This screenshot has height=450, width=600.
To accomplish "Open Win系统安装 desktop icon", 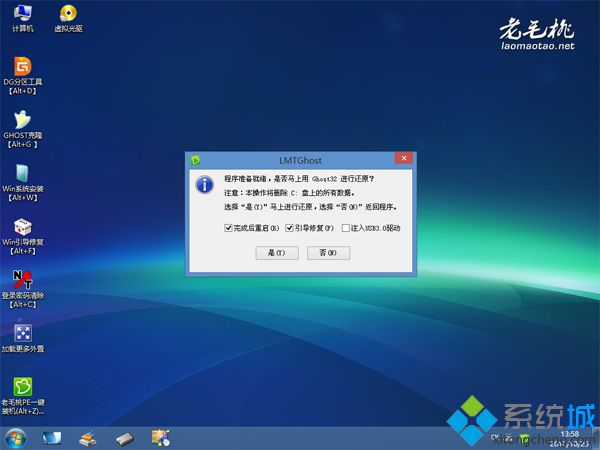I will click(23, 183).
